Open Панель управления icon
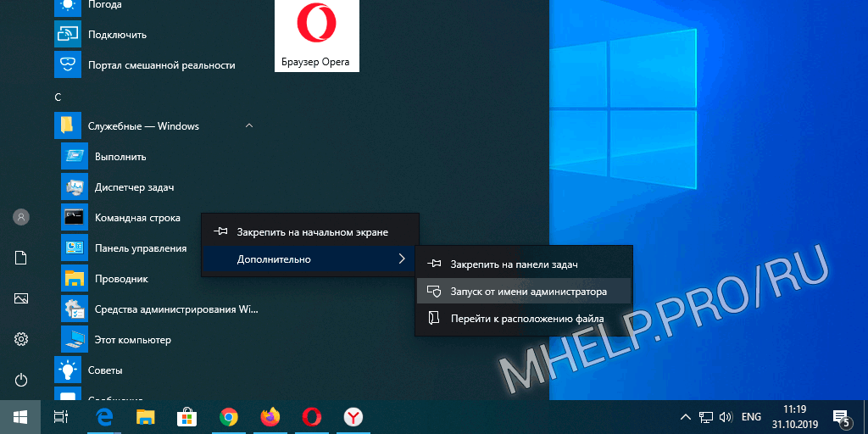The image size is (868, 434). pos(75,248)
